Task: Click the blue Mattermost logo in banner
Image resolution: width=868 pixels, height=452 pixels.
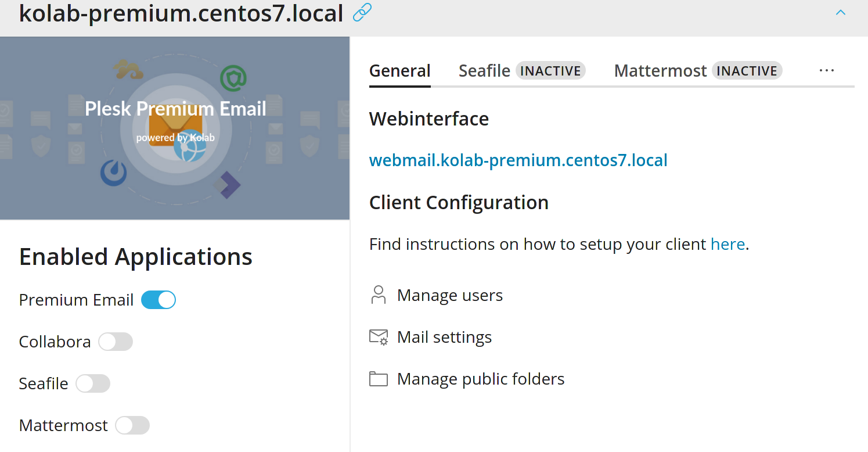Action: (x=113, y=173)
